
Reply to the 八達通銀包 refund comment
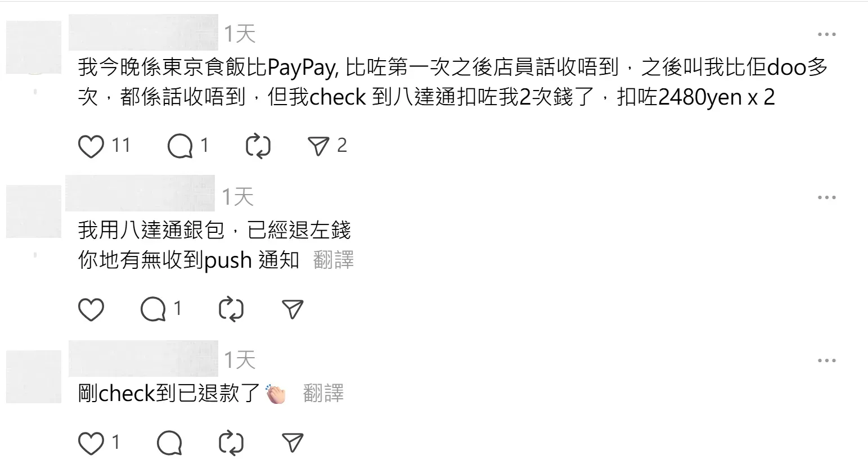(153, 309)
